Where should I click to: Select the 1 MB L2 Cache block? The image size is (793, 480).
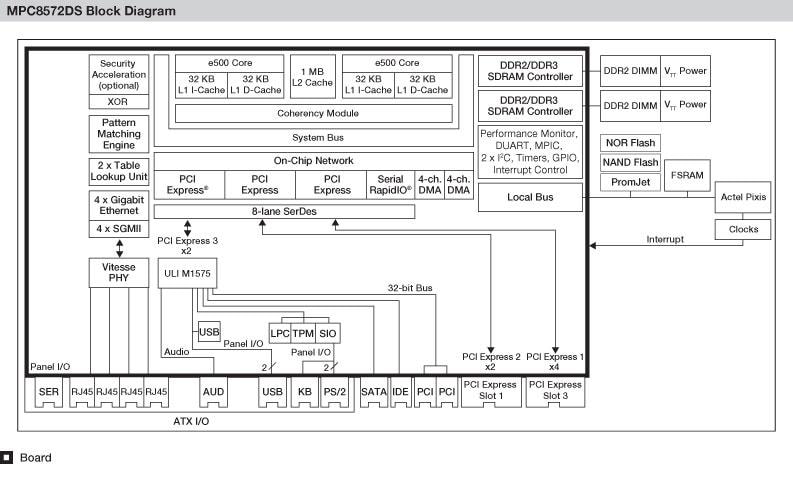pos(312,78)
